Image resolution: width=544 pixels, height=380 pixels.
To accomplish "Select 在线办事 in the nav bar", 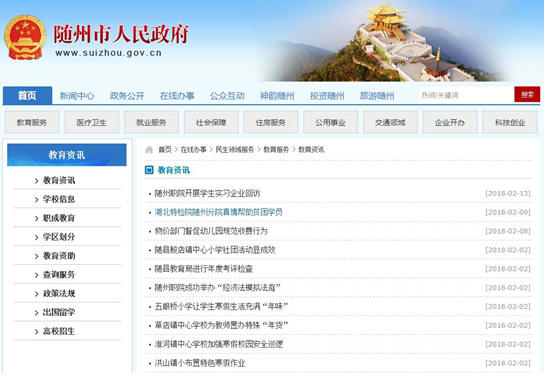I will (x=177, y=96).
